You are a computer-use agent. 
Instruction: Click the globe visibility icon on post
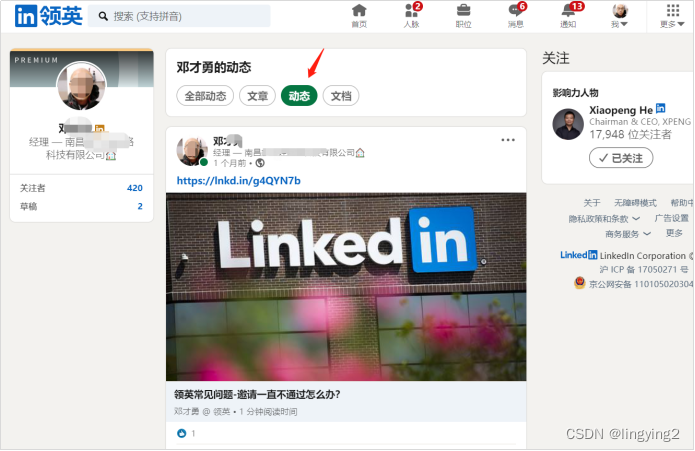pos(260,163)
